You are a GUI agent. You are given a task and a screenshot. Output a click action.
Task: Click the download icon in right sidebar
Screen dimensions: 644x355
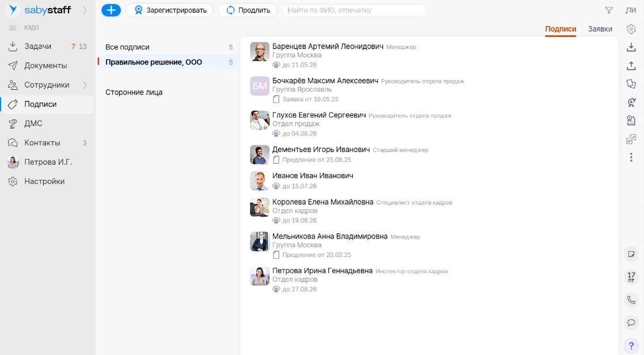click(x=631, y=47)
